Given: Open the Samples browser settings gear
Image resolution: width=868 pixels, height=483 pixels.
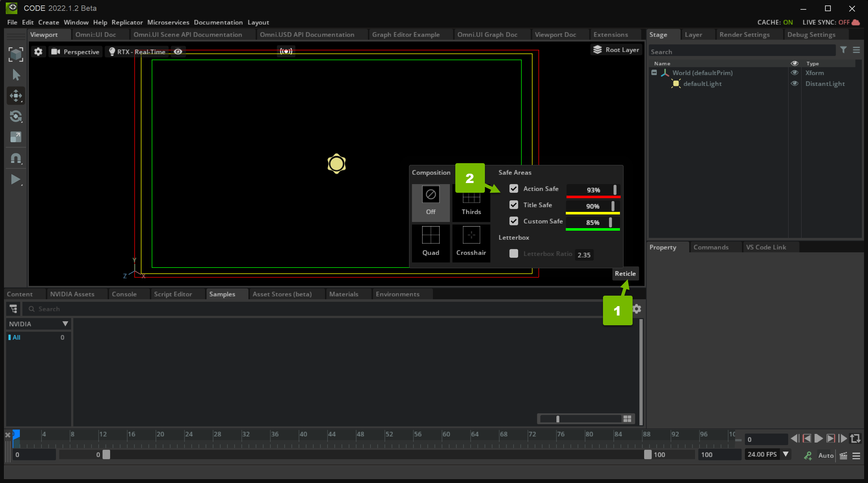Looking at the screenshot, I should (x=637, y=309).
